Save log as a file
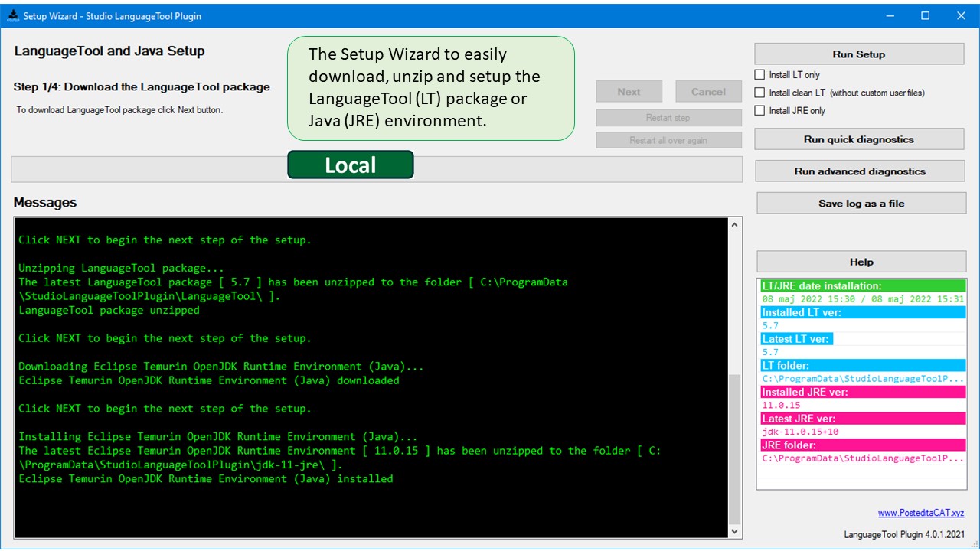 861,204
